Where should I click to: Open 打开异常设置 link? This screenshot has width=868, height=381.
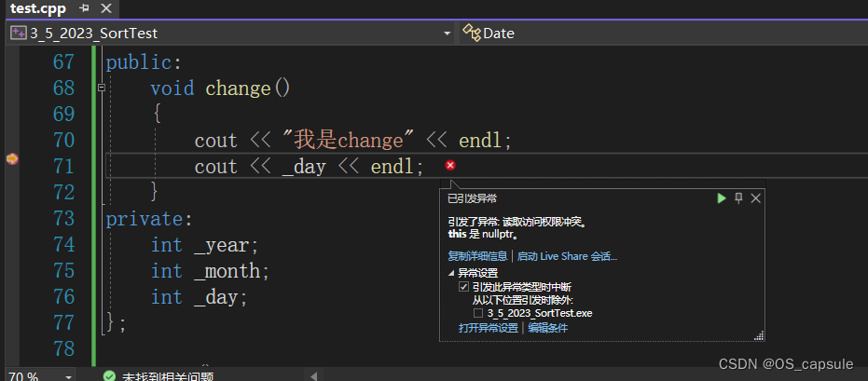point(489,328)
